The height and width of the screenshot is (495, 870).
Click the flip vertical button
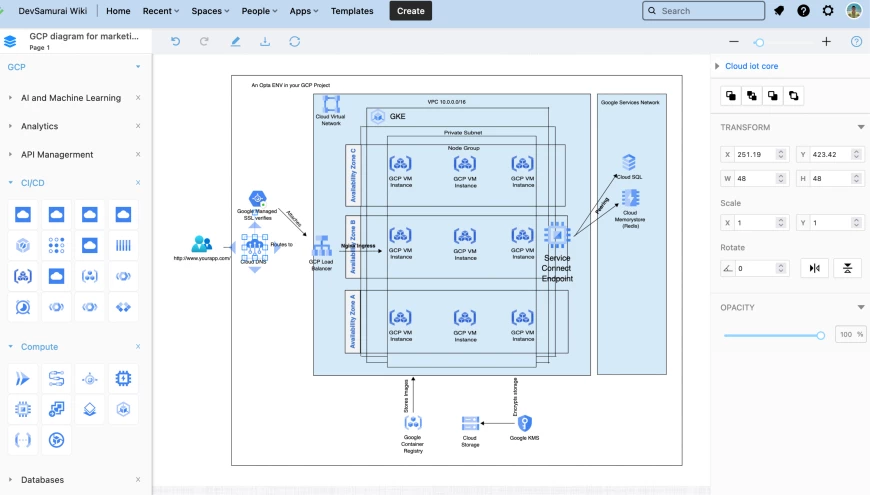pos(847,268)
